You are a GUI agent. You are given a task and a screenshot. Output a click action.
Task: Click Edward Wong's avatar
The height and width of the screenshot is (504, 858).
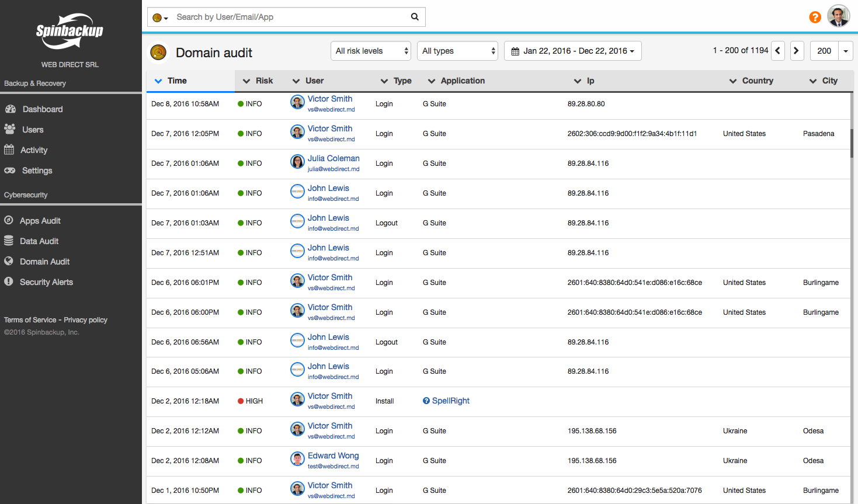[x=297, y=459]
